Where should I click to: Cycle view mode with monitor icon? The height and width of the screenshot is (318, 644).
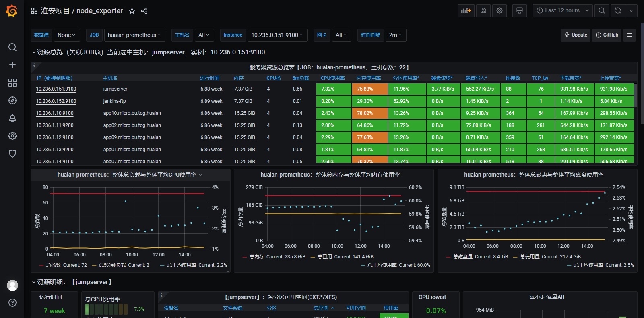point(520,11)
